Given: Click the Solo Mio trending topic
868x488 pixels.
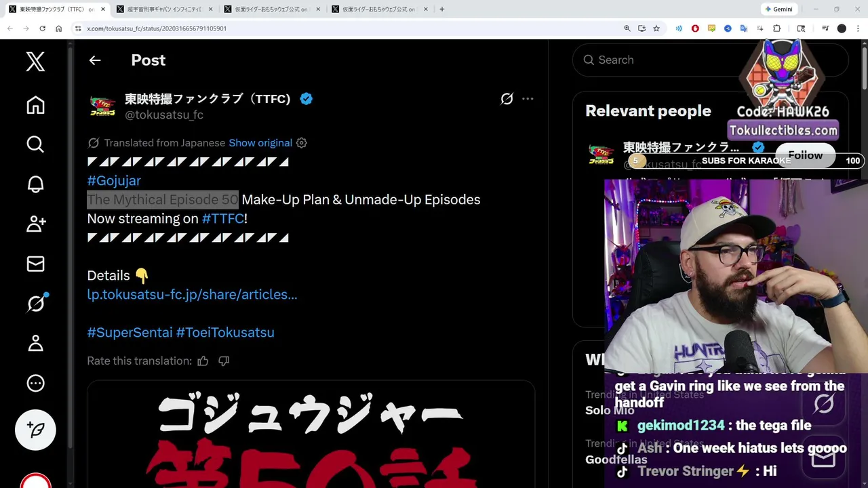Looking at the screenshot, I should pyautogui.click(x=610, y=410).
